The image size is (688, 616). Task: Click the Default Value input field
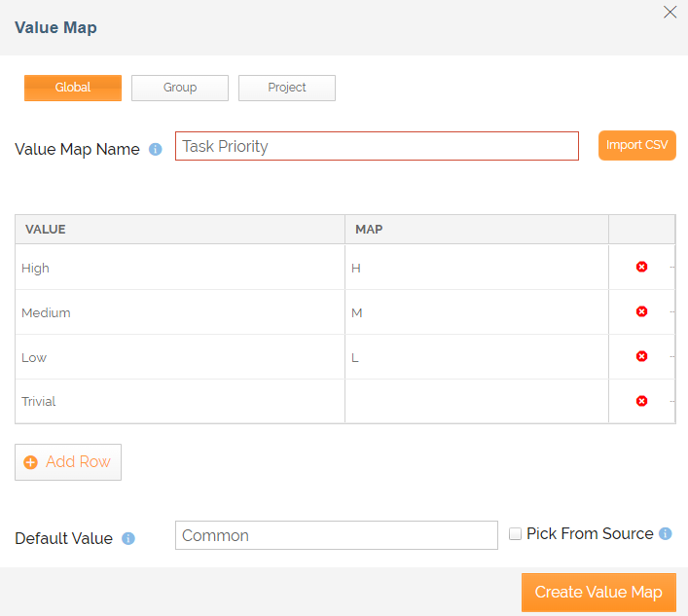point(336,535)
